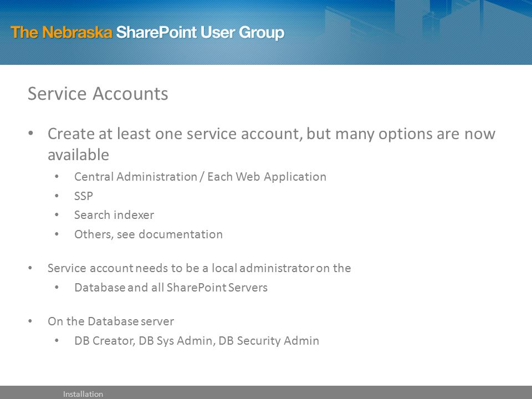Select 'Service account needs to be a local administrator' bullet

click(199, 268)
